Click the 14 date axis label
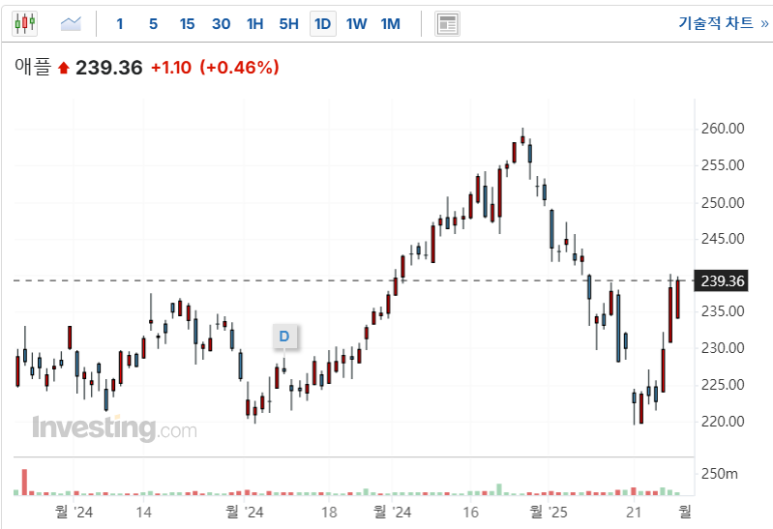The height and width of the screenshot is (529, 773). pos(143,512)
